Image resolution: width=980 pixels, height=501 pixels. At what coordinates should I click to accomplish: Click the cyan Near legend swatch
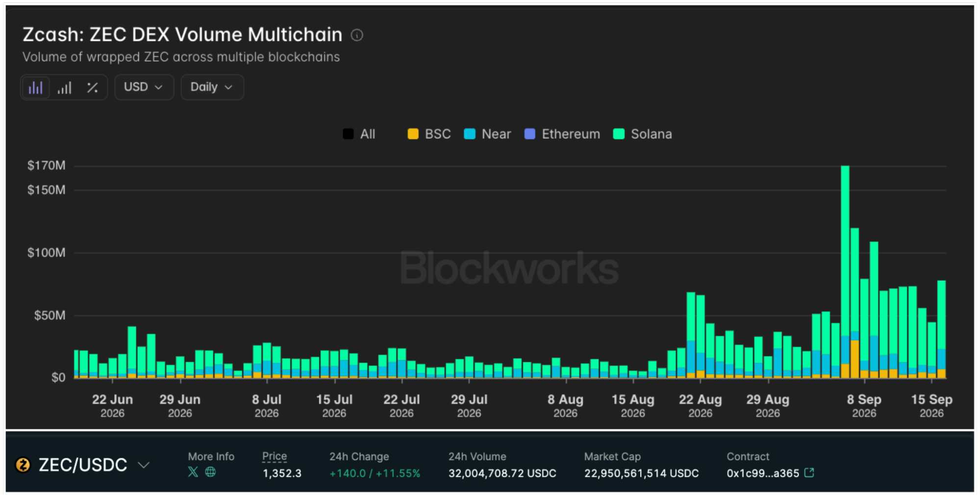(470, 134)
